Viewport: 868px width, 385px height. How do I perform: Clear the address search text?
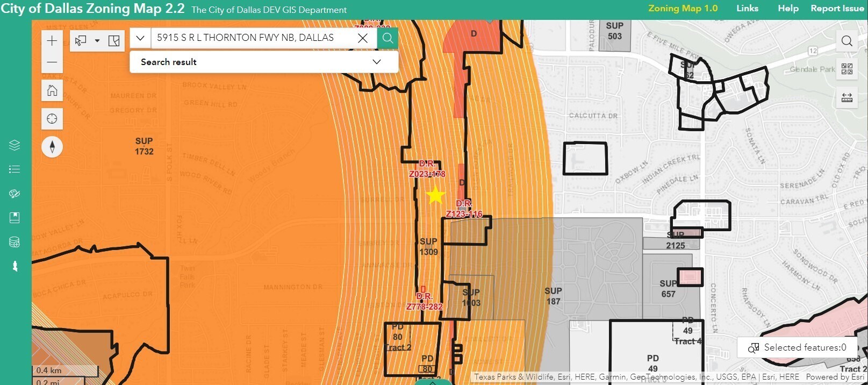pyautogui.click(x=363, y=38)
